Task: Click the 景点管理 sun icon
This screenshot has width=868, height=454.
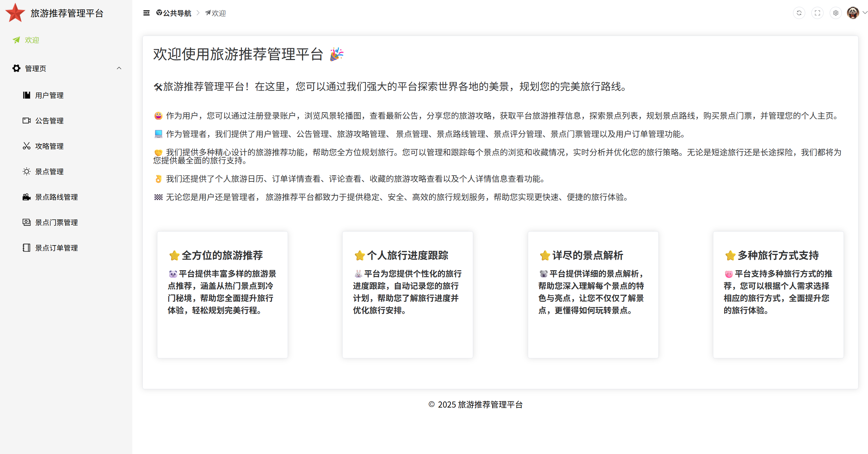Action: (x=26, y=171)
